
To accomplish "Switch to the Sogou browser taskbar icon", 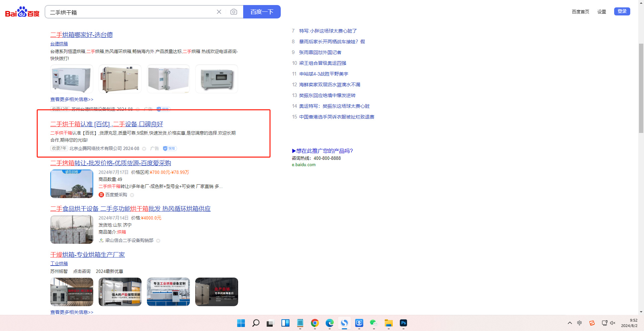I will point(344,323).
